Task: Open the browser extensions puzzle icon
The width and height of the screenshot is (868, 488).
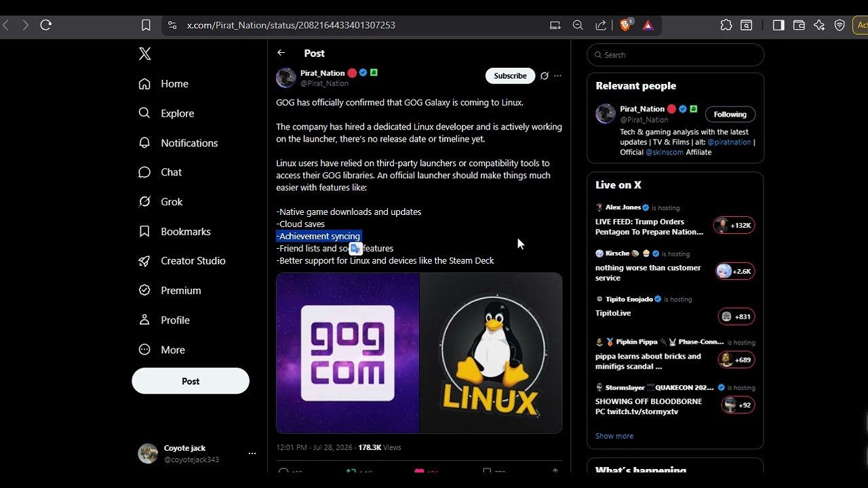Action: 726,25
